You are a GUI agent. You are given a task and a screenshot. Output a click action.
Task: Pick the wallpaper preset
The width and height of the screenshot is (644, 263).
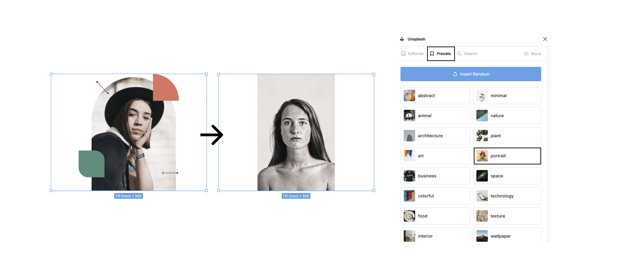(507, 235)
